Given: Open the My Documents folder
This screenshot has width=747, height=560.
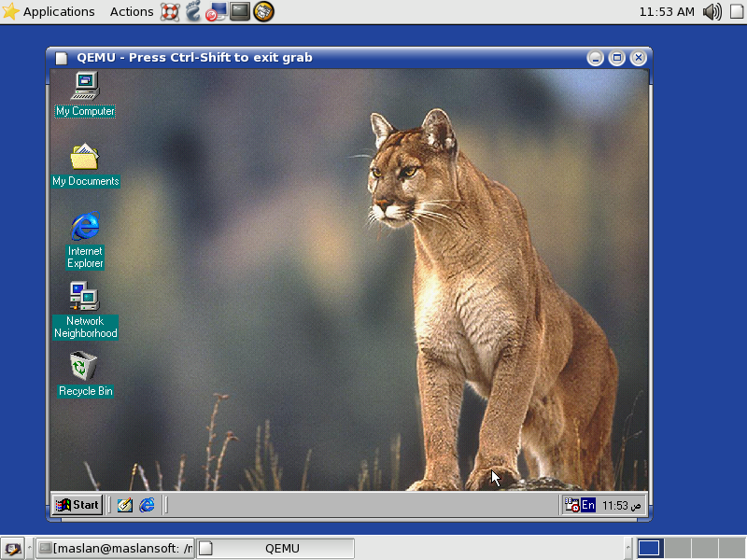Looking at the screenshot, I should (84, 159).
